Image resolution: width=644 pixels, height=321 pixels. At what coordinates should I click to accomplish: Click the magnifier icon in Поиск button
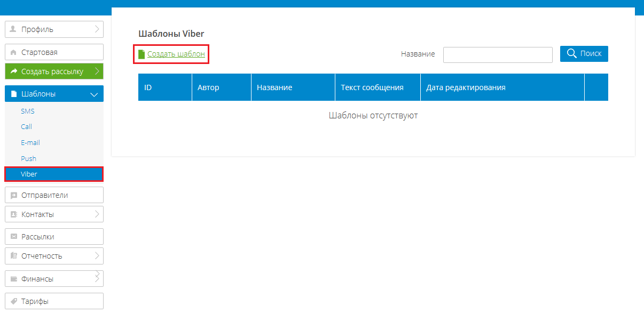(572, 53)
